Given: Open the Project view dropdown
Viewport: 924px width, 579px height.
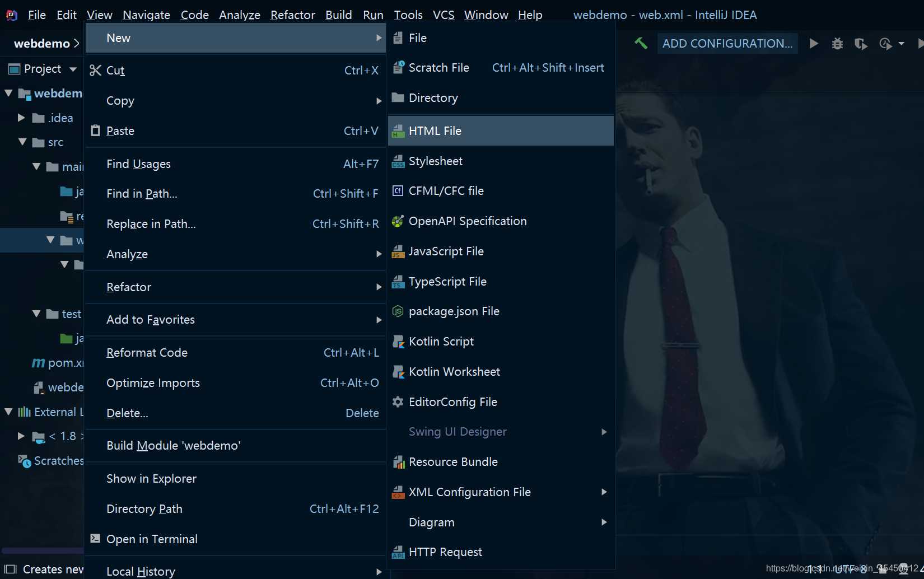Looking at the screenshot, I should pyautogui.click(x=73, y=69).
